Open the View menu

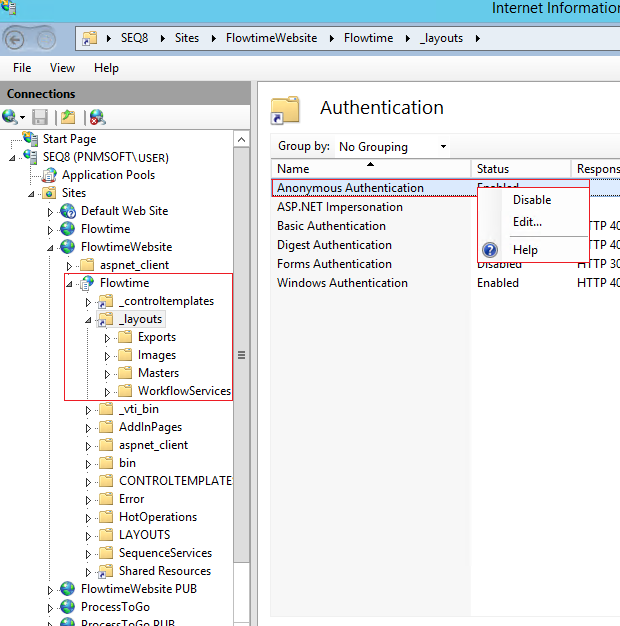click(62, 68)
